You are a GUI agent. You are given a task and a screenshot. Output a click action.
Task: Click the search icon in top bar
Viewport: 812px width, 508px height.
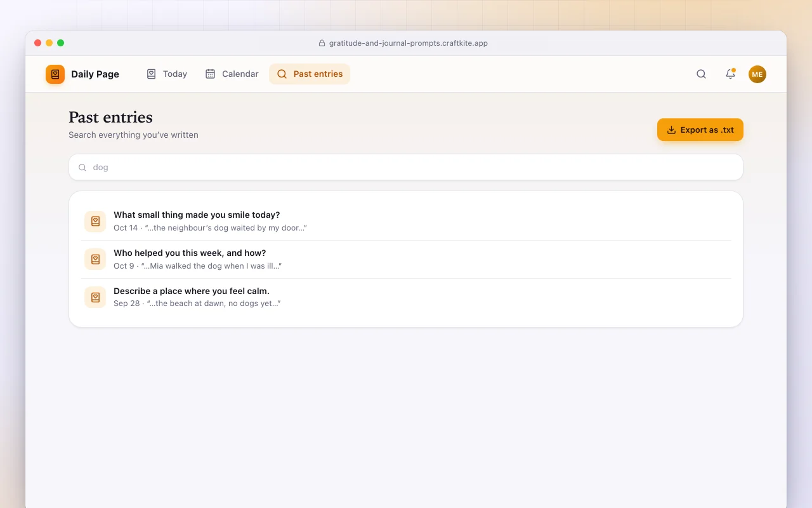pos(701,74)
